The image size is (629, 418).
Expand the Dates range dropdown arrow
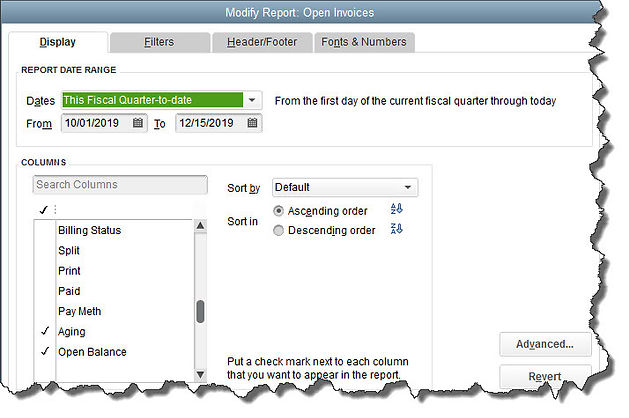point(252,100)
